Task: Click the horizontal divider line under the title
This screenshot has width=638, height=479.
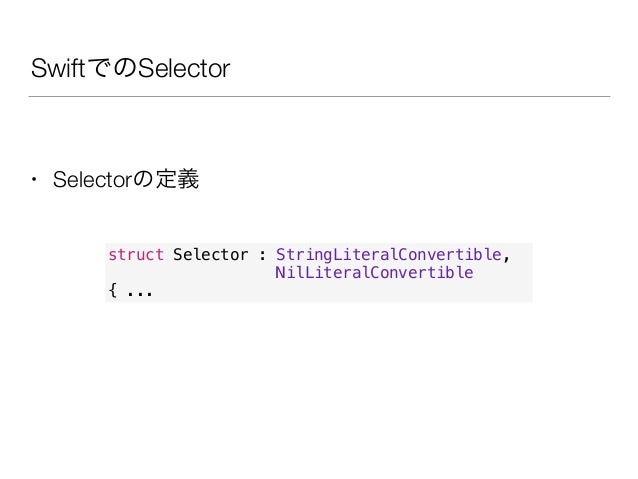Action: coord(319,96)
